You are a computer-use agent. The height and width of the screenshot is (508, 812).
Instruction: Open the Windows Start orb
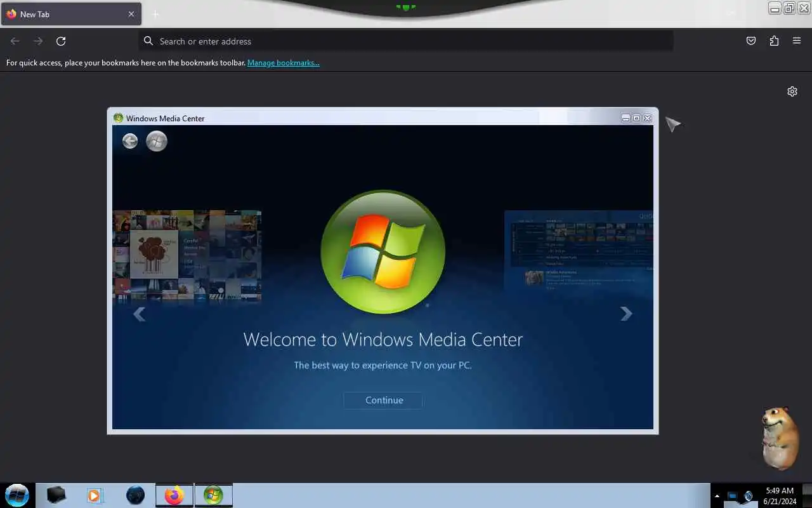click(17, 495)
